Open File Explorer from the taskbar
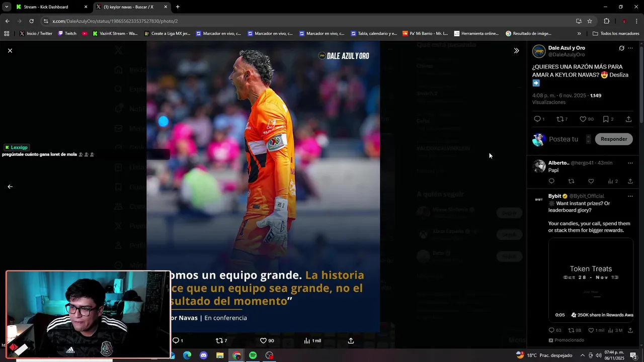Image resolution: width=644 pixels, height=362 pixels. 220,355
